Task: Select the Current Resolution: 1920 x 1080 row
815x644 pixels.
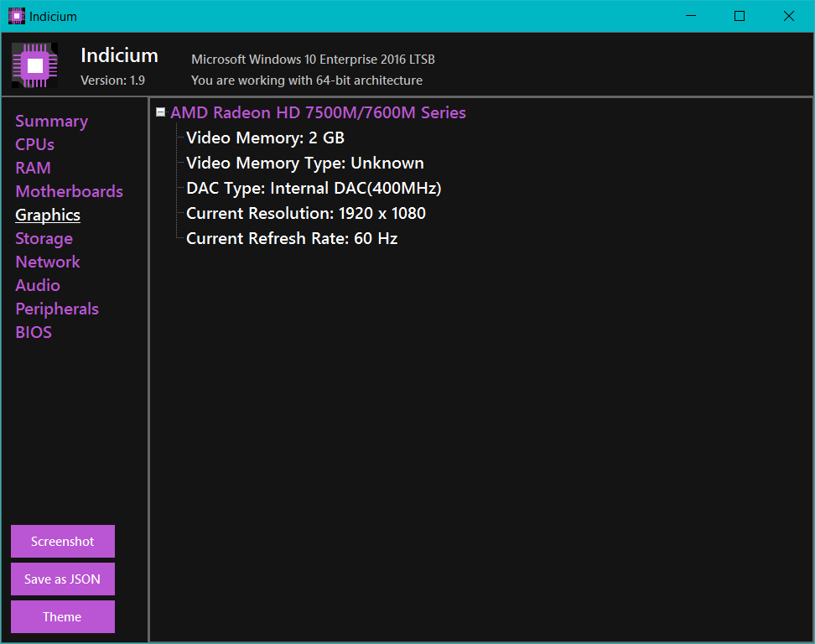Action: coord(305,213)
